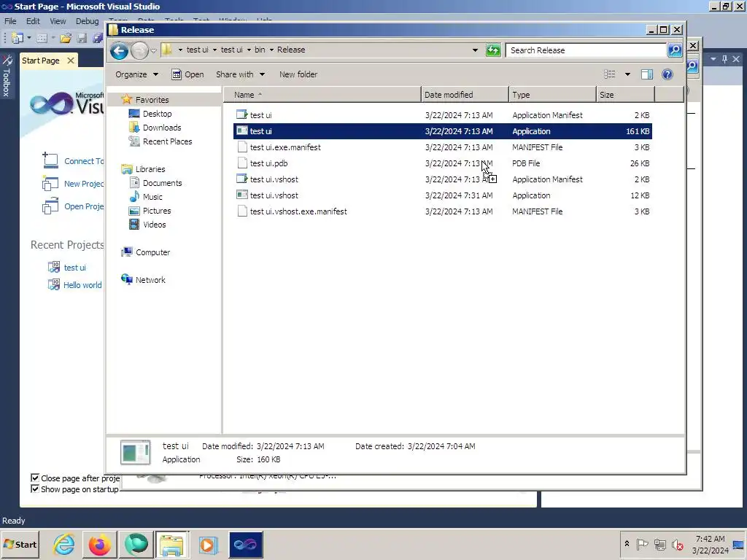Open the recent project test ui
This screenshot has width=747, height=560.
coord(75,268)
